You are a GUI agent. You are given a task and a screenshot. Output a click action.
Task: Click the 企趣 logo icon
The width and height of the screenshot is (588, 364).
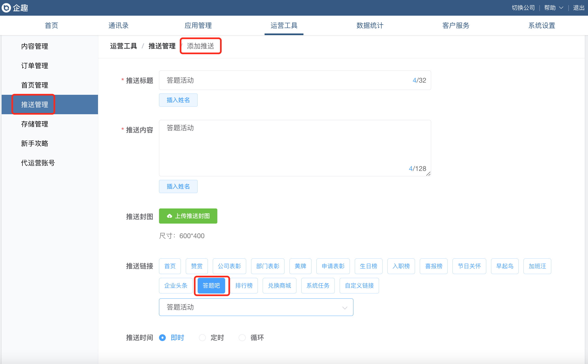6,8
